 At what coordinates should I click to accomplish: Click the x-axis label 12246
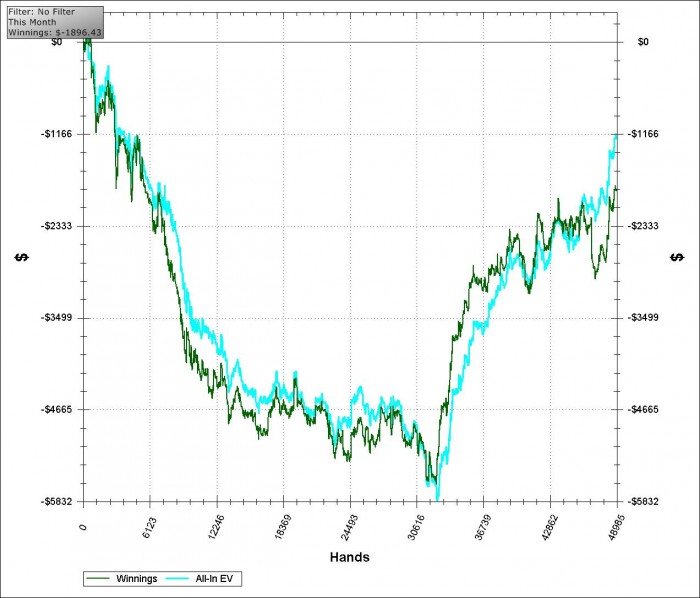(216, 528)
